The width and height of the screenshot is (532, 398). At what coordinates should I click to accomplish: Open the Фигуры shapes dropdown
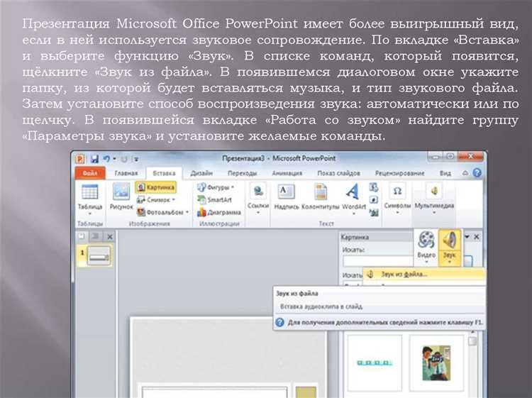pos(216,187)
